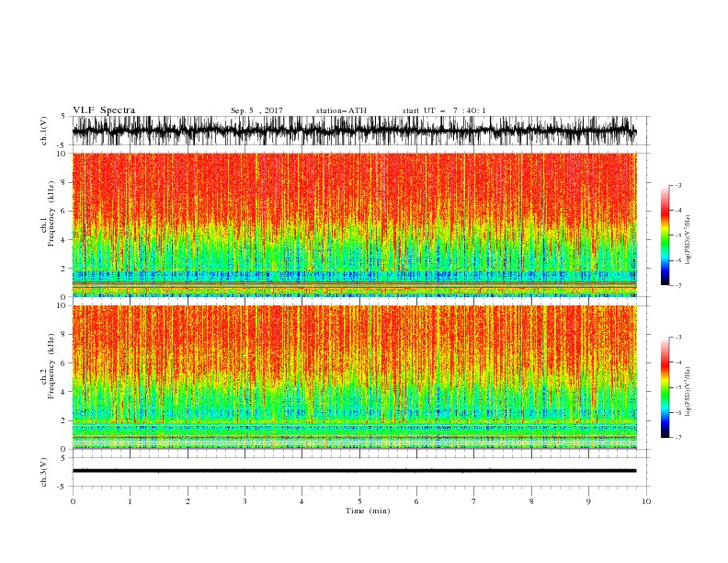Click the ch.1 color bar 'log(PSD)(V²/Hz)' label
This screenshot has width=728, height=563.
coord(688,240)
